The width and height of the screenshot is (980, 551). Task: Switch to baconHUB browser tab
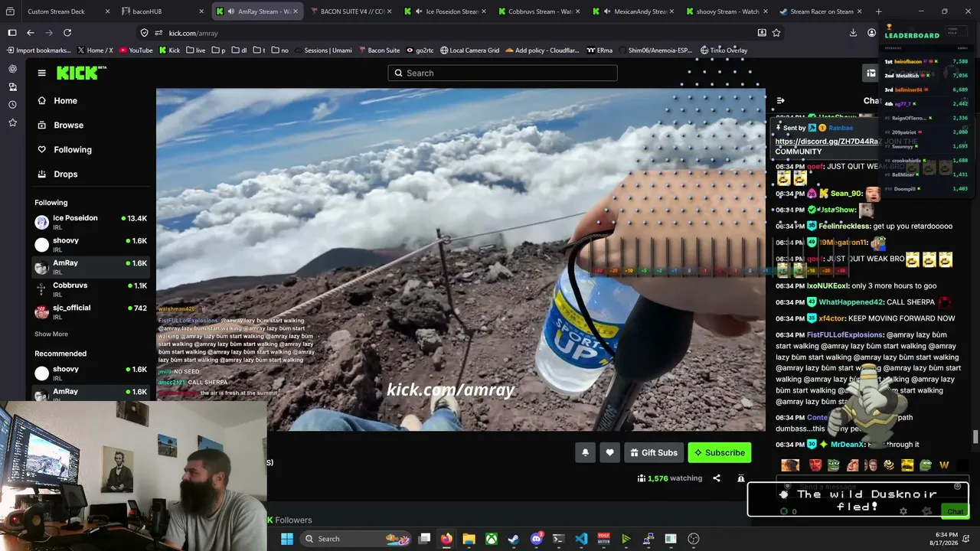162,11
